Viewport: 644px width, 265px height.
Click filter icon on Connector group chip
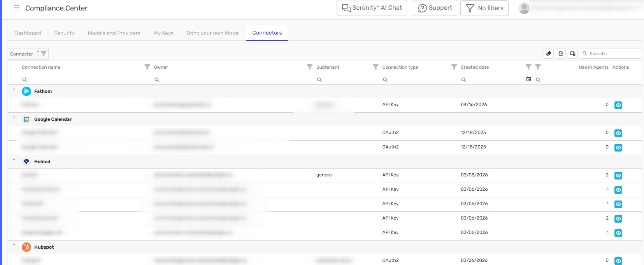[44, 54]
